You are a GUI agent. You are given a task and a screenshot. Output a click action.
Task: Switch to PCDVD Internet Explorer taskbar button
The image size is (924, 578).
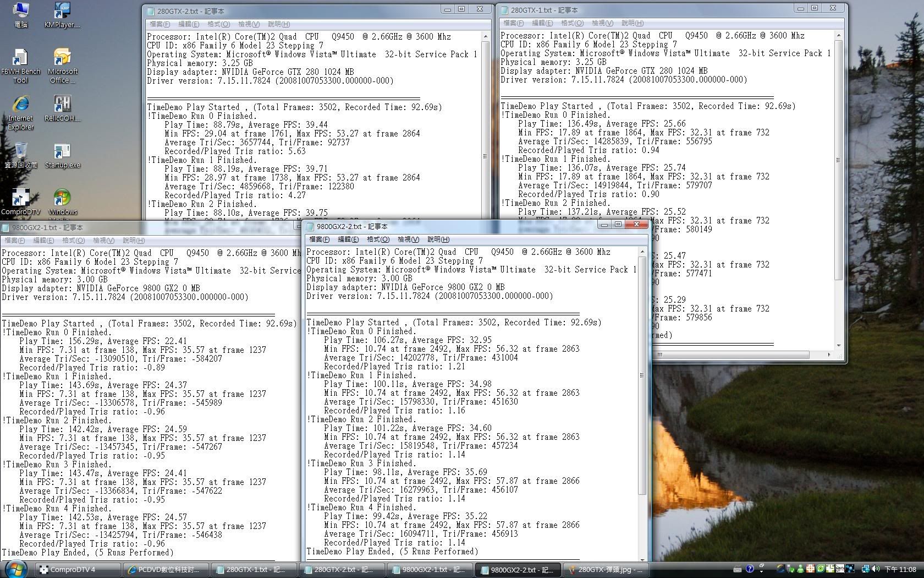pyautogui.click(x=167, y=570)
